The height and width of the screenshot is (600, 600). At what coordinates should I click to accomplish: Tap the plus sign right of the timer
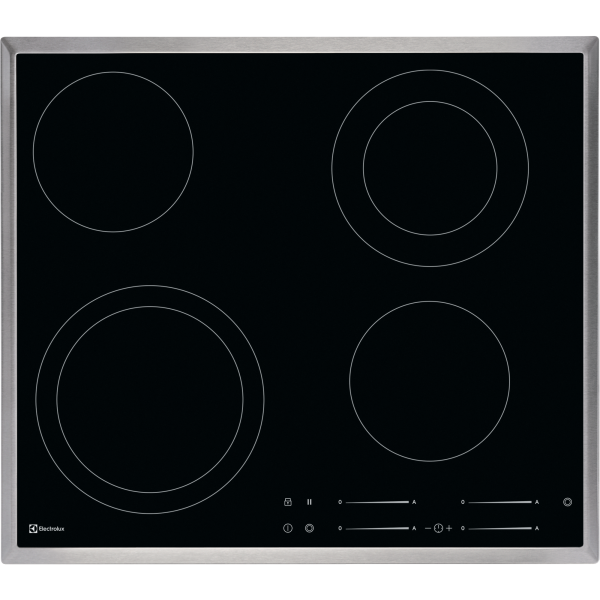[x=450, y=527]
